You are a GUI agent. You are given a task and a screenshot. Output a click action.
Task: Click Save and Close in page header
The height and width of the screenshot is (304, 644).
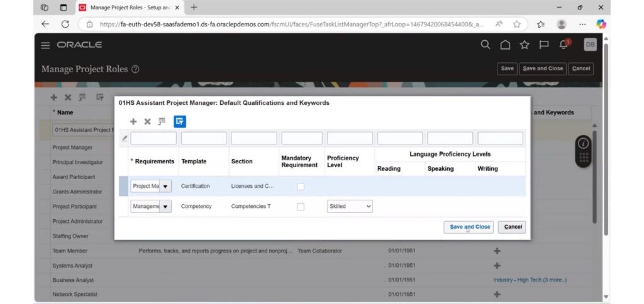pos(543,68)
